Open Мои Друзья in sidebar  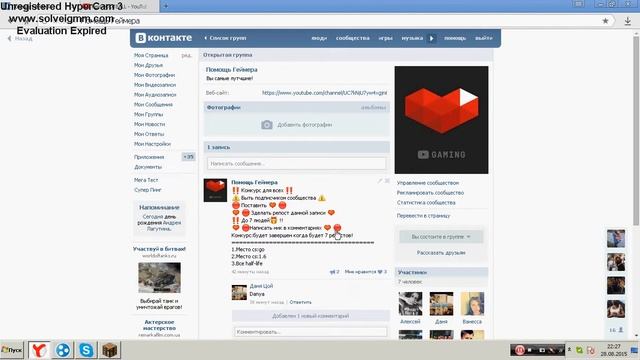[148, 65]
